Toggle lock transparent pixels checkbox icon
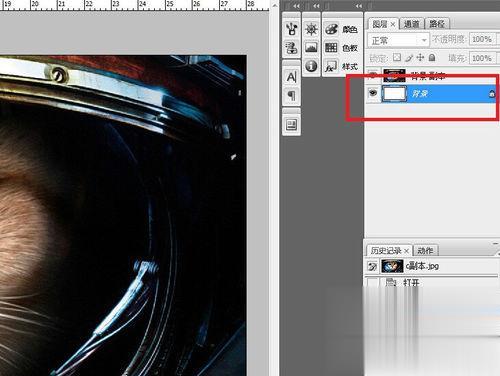The height and width of the screenshot is (376, 500). tap(397, 58)
